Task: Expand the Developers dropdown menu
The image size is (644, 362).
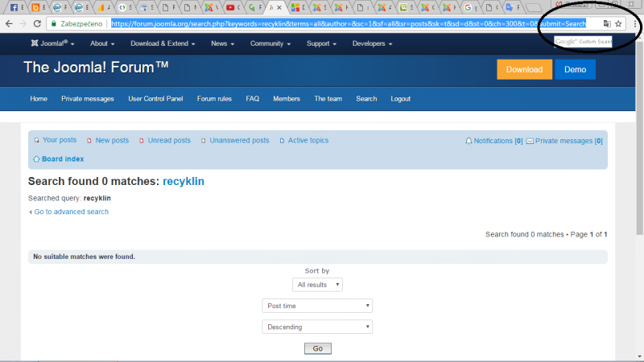Action: 372,43
